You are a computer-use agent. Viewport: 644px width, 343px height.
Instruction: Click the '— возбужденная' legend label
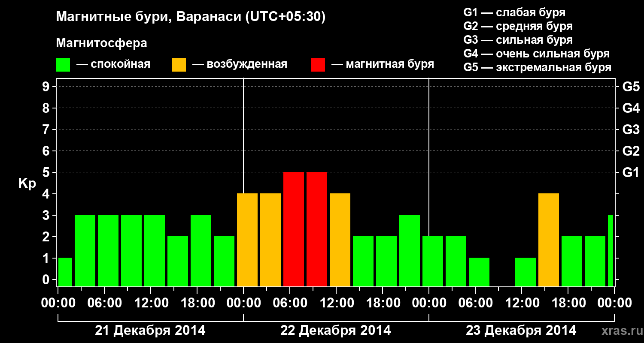pos(240,64)
